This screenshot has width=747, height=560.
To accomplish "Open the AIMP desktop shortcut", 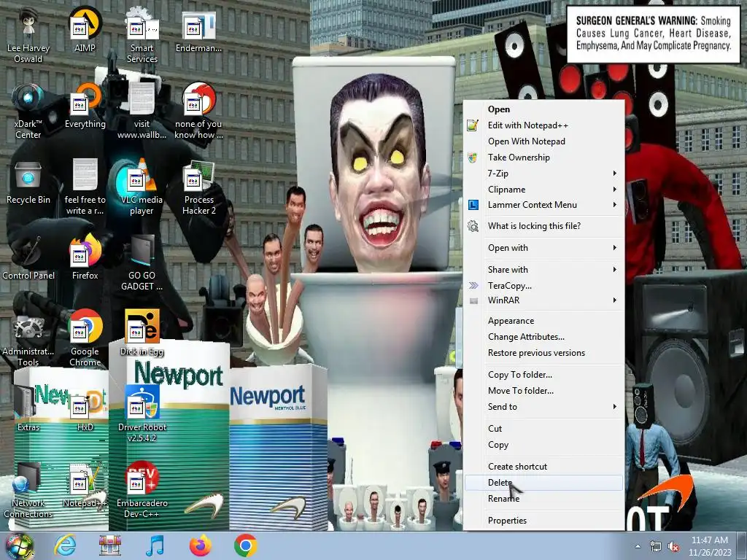I will pos(85,28).
